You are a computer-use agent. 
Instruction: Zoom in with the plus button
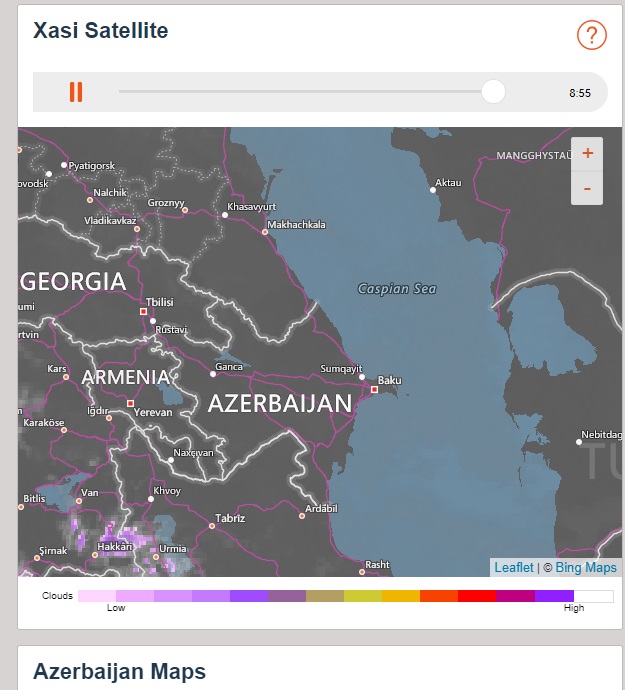click(587, 154)
